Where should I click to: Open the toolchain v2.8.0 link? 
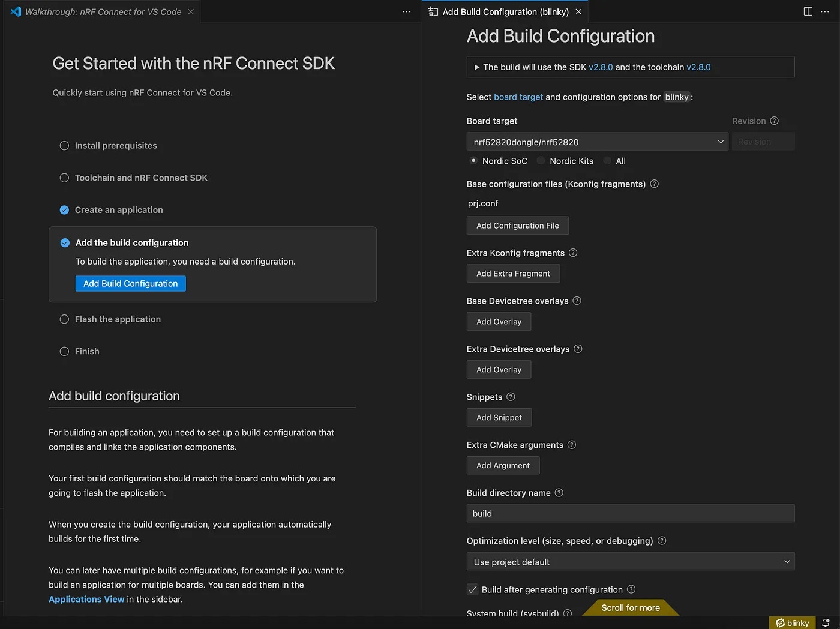[698, 67]
